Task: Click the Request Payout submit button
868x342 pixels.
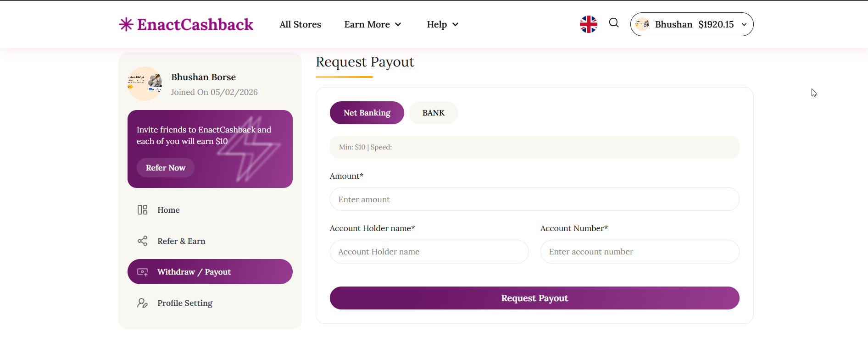Action: [534, 298]
